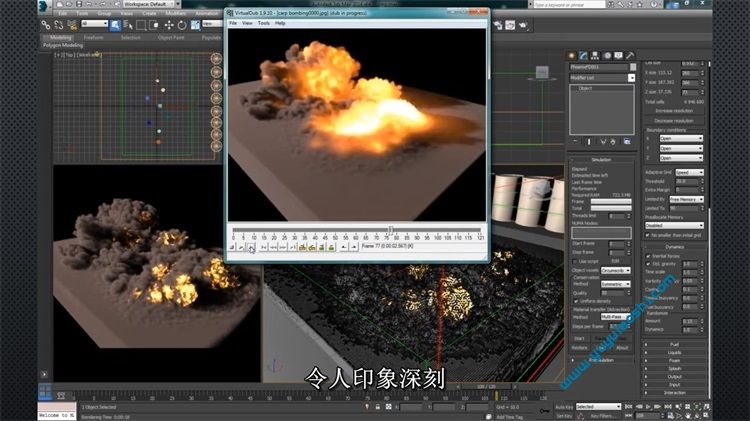Open the Z boundary condition dropdown
Viewport: 750px width, 421px height.
point(681,158)
